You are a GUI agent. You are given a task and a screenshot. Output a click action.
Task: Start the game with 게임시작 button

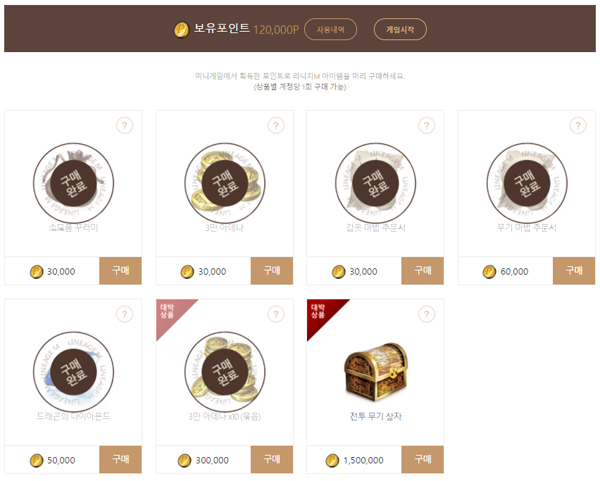coord(400,29)
